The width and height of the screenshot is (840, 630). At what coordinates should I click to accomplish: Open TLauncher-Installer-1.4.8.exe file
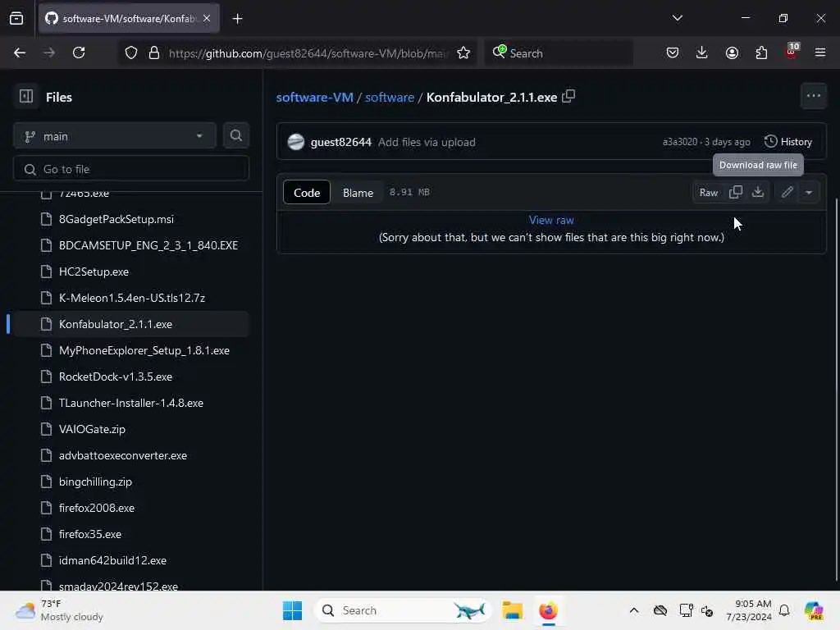point(131,403)
